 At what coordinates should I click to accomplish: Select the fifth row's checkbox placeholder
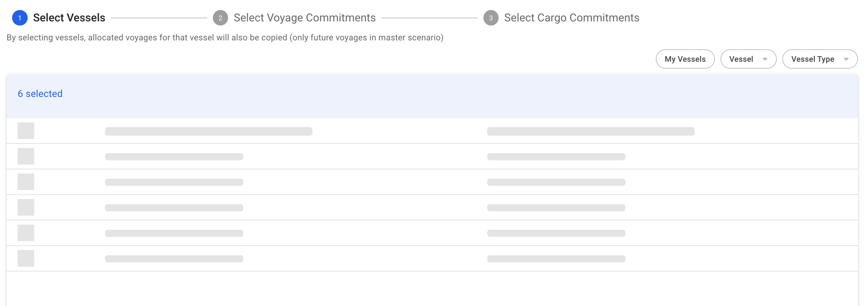point(26,233)
